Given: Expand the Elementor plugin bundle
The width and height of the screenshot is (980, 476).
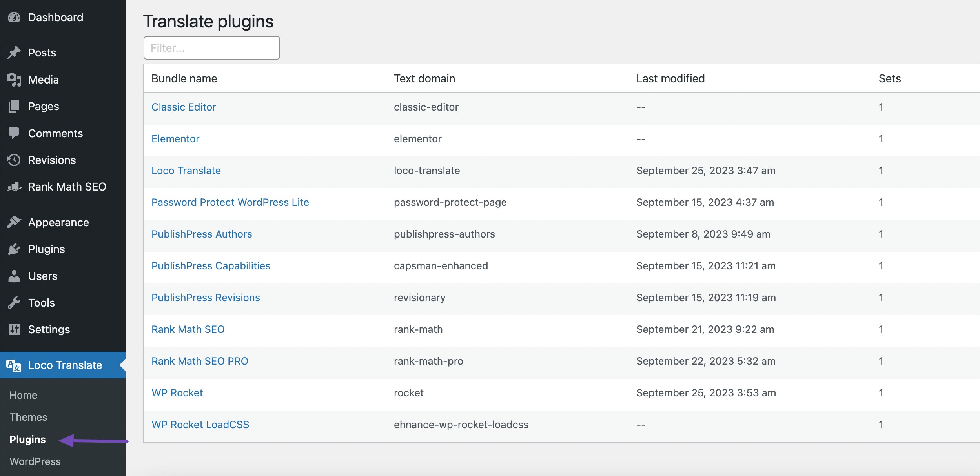Looking at the screenshot, I should (176, 138).
